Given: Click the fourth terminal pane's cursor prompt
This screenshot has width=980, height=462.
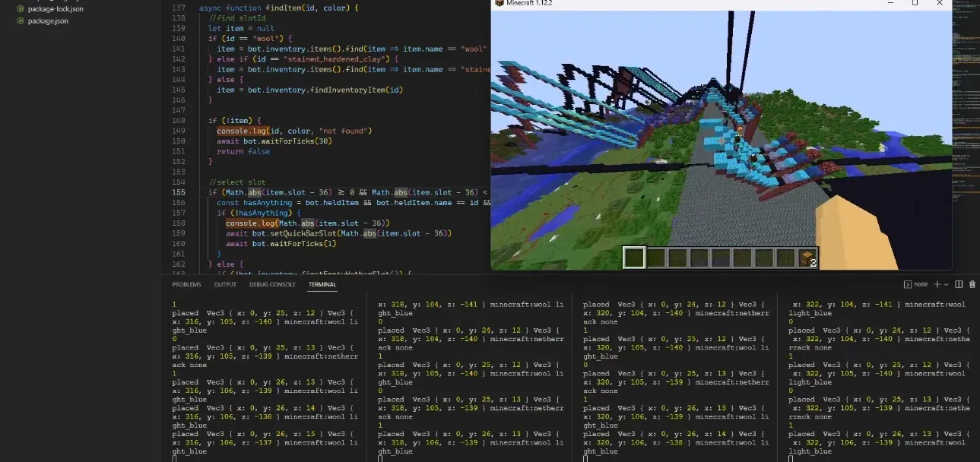Looking at the screenshot, I should coord(791,459).
